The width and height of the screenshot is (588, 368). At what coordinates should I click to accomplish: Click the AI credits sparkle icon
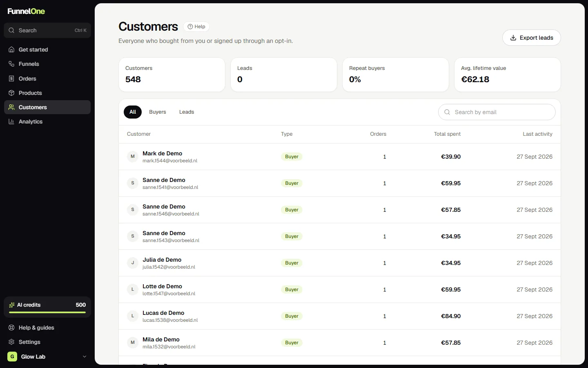point(12,305)
